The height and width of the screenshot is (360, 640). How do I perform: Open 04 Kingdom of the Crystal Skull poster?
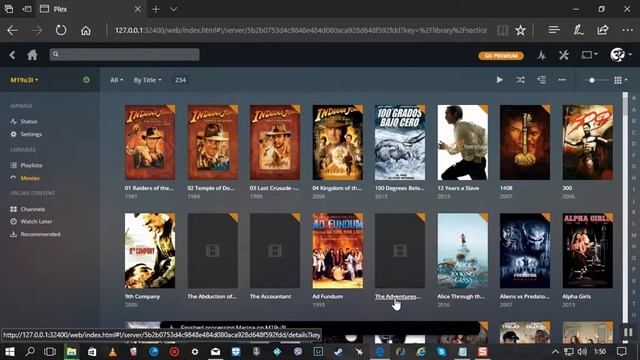click(x=337, y=142)
